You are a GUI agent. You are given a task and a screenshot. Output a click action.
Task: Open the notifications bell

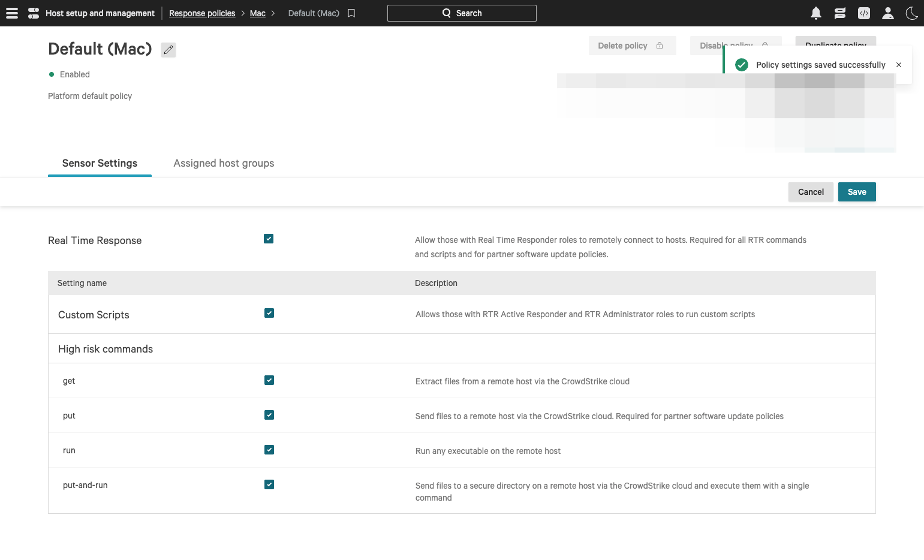815,13
